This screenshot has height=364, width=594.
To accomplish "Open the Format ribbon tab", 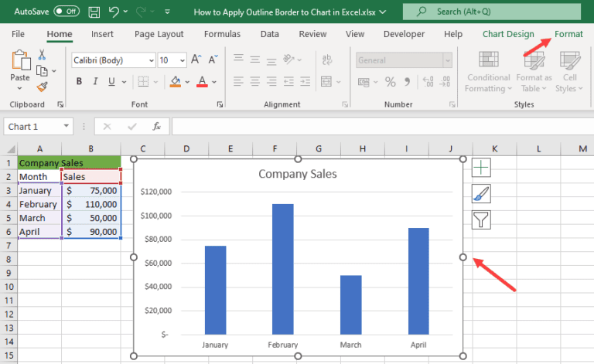I will 568,34.
